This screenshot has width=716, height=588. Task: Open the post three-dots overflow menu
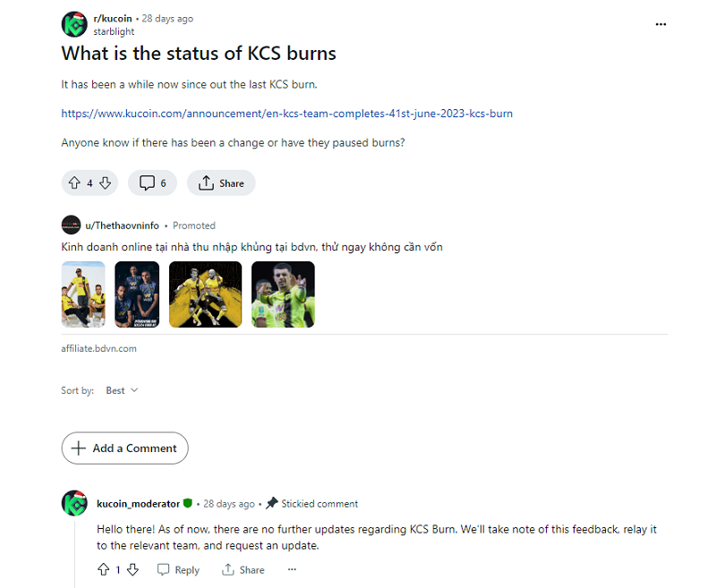click(x=661, y=24)
